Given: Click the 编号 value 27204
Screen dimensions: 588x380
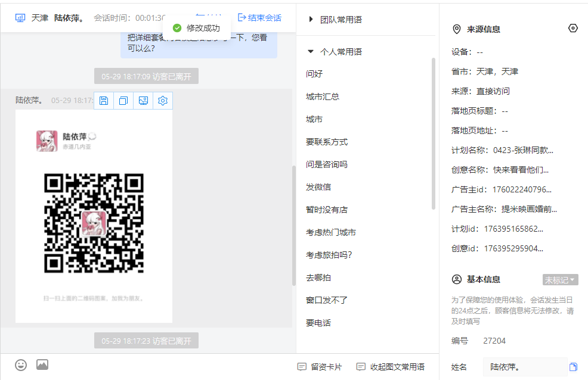Looking at the screenshot, I should pyautogui.click(x=494, y=341).
